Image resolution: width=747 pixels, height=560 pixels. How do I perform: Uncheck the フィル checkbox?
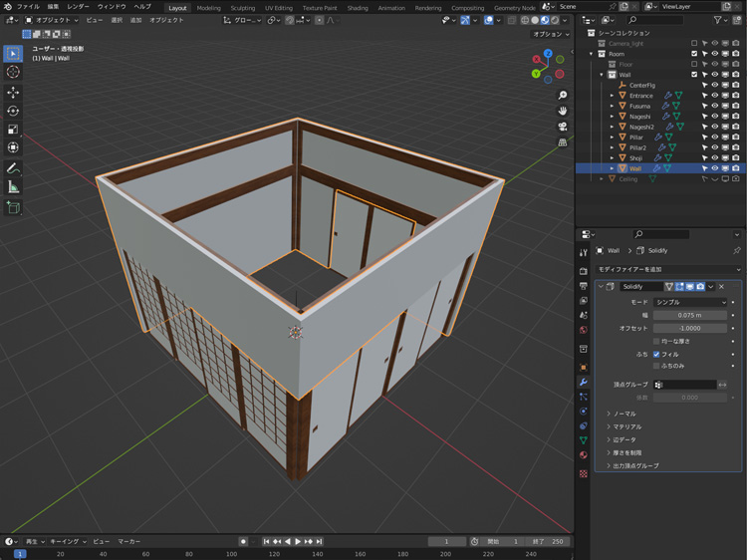click(656, 354)
